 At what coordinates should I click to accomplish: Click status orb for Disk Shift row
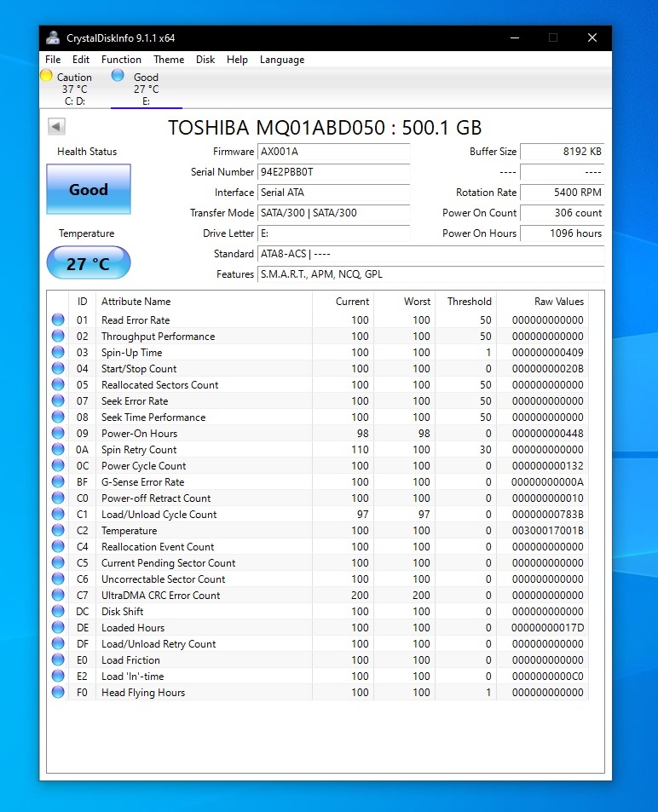58,611
